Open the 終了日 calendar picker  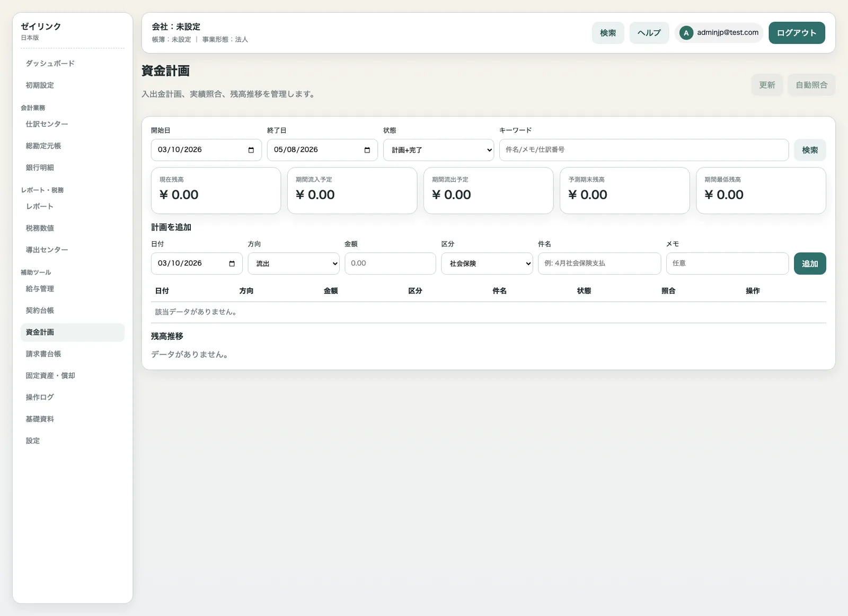366,150
